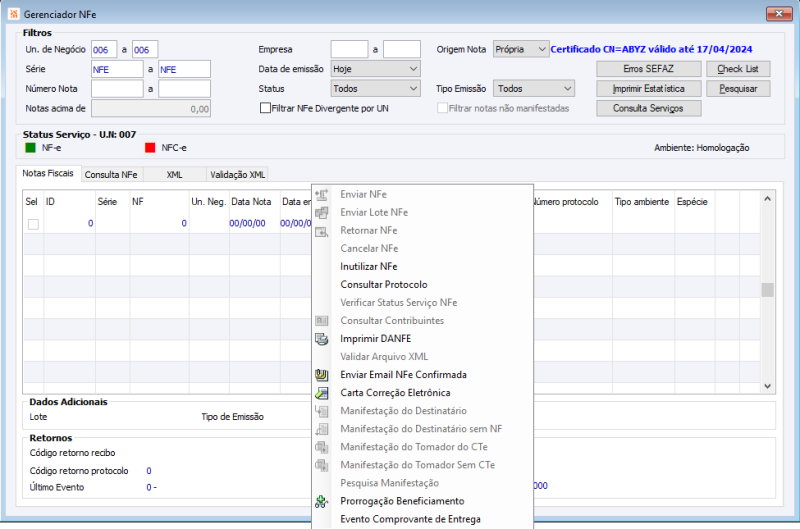800x529 pixels.
Task: Click the Carta Correção Eletrônica icon
Action: [322, 393]
